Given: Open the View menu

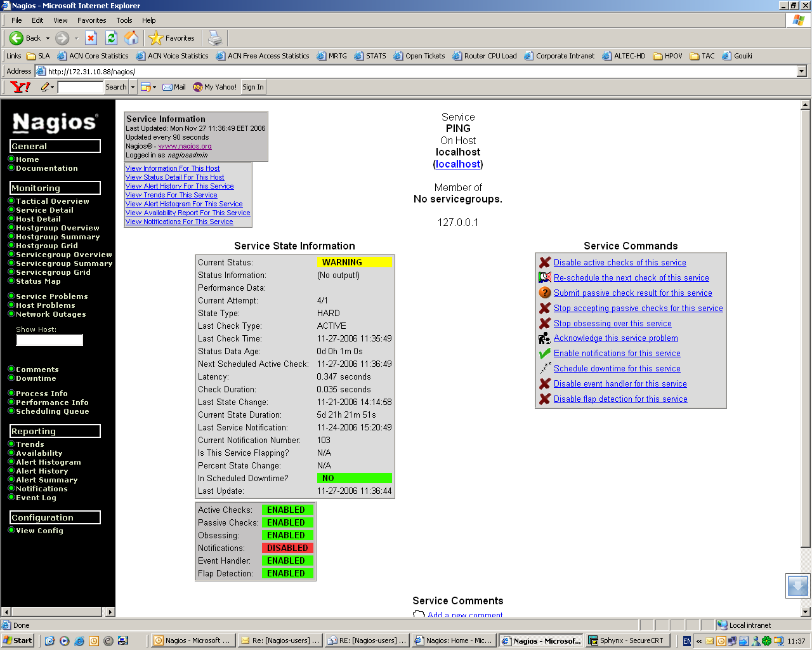Looking at the screenshot, I should pyautogui.click(x=60, y=20).
